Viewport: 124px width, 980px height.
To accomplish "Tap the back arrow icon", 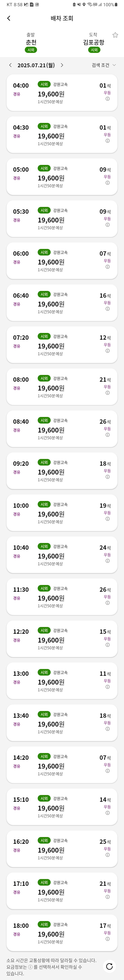I will pyautogui.click(x=9, y=18).
